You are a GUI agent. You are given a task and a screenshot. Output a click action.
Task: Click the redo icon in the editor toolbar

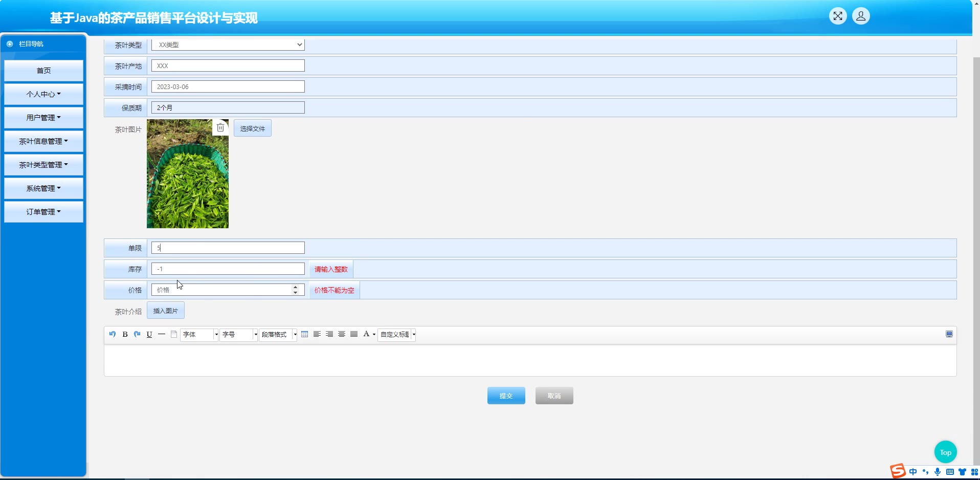[x=137, y=334]
